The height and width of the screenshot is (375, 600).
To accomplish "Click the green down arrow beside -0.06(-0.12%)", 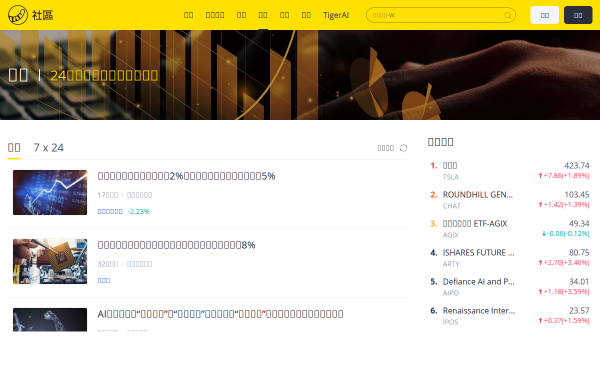I will 544,233.
